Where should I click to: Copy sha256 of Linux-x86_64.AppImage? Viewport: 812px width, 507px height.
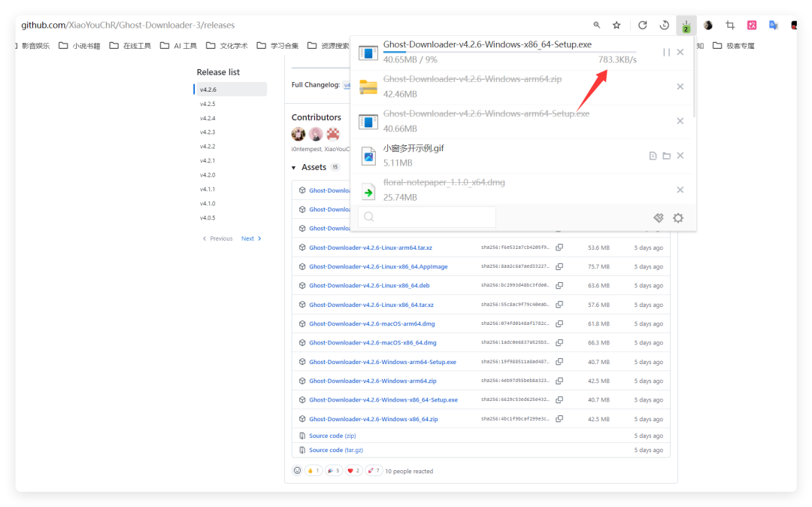click(559, 266)
